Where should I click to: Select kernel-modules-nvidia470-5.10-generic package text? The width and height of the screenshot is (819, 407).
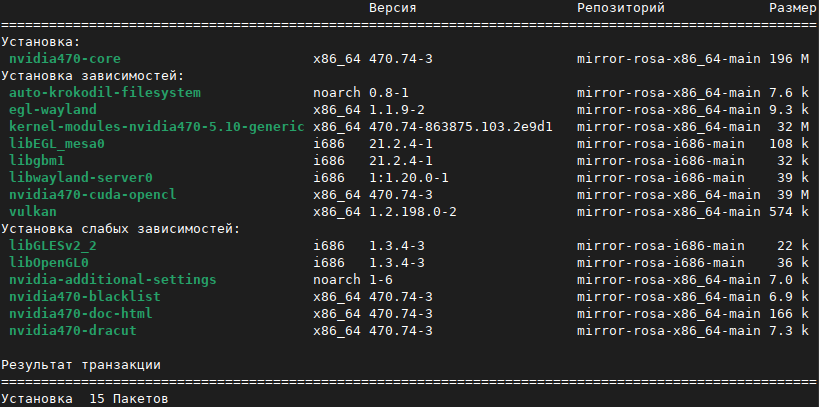(x=155, y=127)
